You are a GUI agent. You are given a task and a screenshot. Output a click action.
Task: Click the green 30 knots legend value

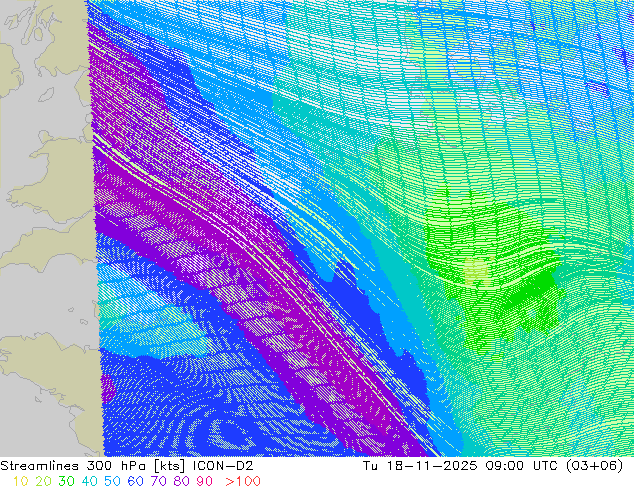pos(66,481)
